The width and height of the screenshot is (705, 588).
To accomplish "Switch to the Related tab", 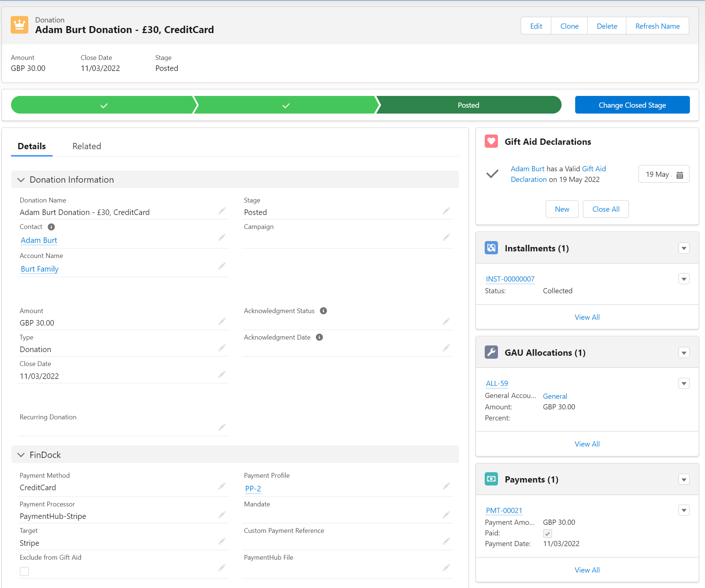I will point(86,146).
